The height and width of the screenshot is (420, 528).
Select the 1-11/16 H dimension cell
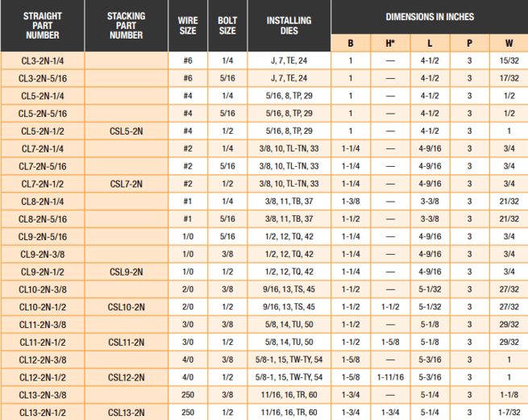click(390, 377)
